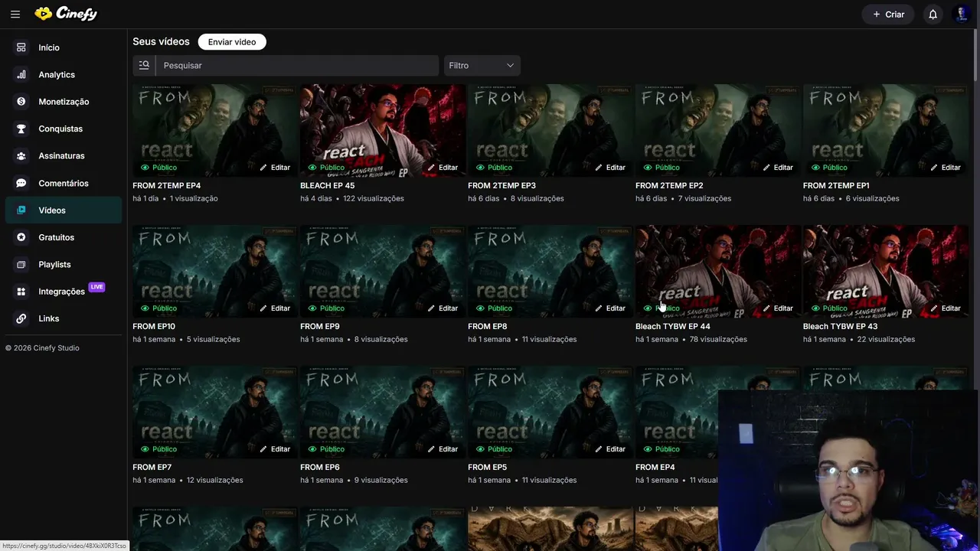Click the Comentários speech bubble icon

coord(21,183)
